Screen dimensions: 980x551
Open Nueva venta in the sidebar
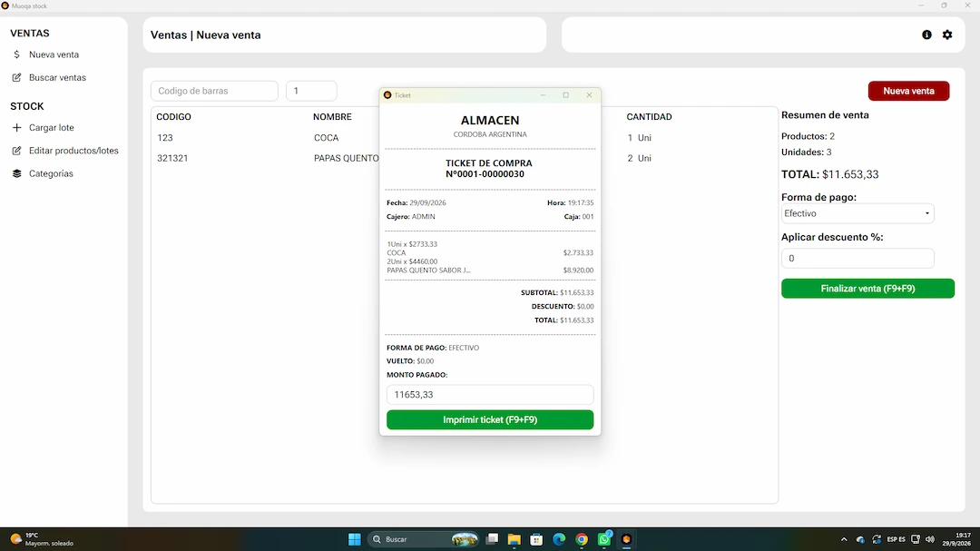coord(54,54)
